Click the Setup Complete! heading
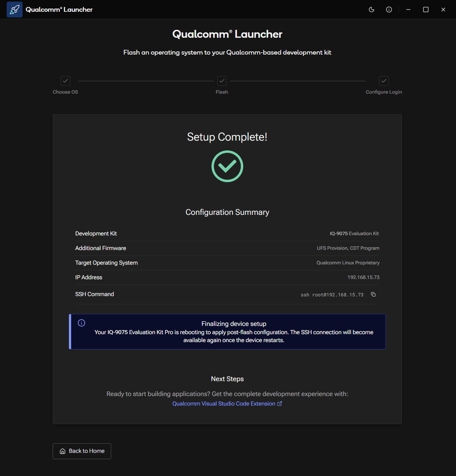Viewport: 456px width, 476px height. click(227, 137)
